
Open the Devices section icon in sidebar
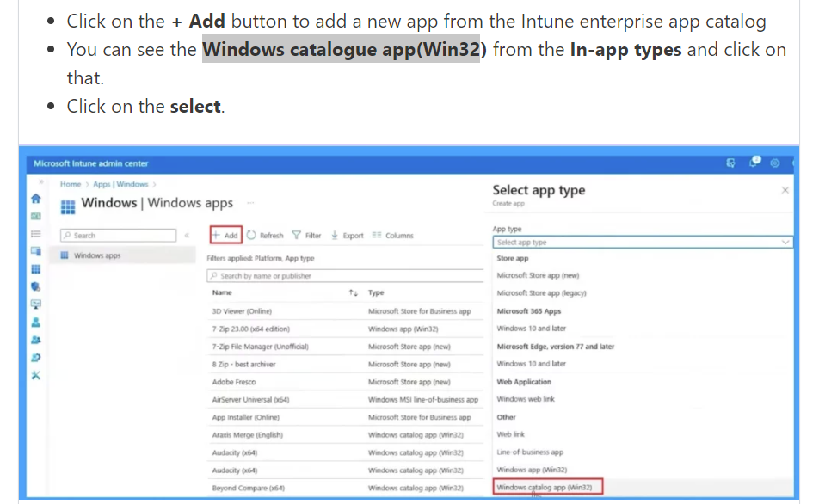[36, 253]
